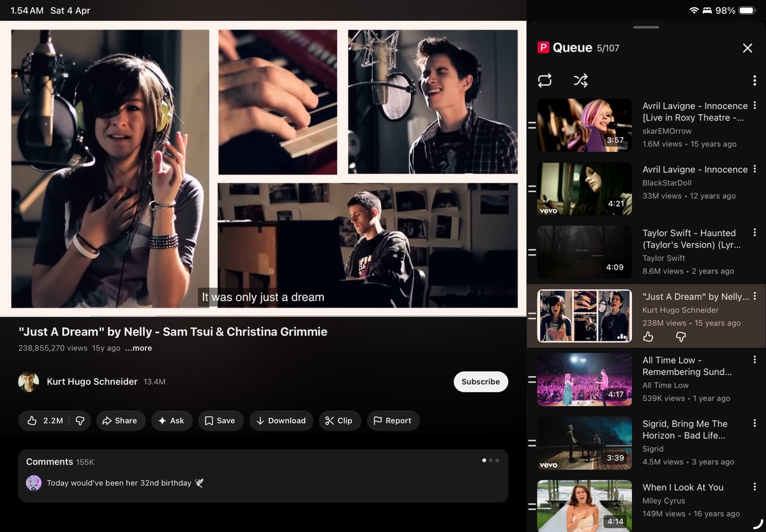Grab reorder handle of Sigrid item
This screenshot has width=766, height=532.
pos(532,443)
